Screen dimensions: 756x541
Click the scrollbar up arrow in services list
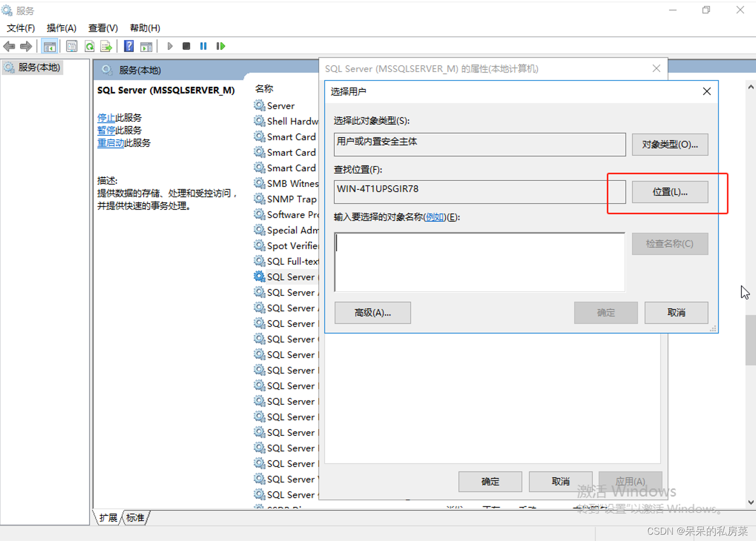tap(751, 87)
